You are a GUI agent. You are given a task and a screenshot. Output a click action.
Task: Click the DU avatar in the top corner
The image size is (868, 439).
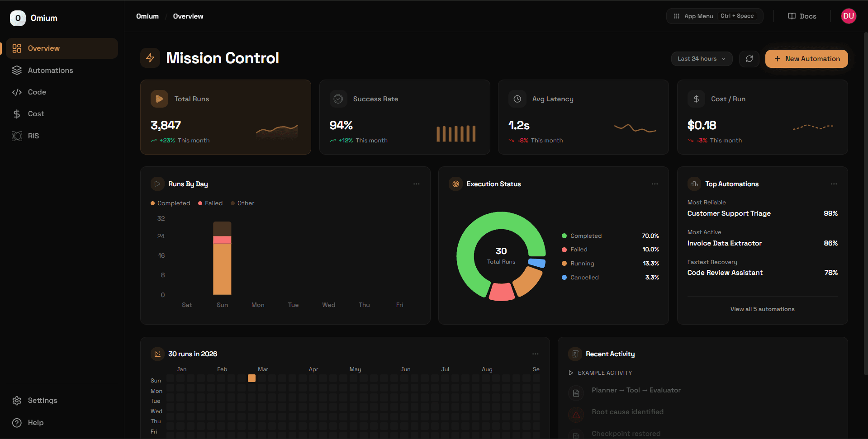[x=849, y=16]
